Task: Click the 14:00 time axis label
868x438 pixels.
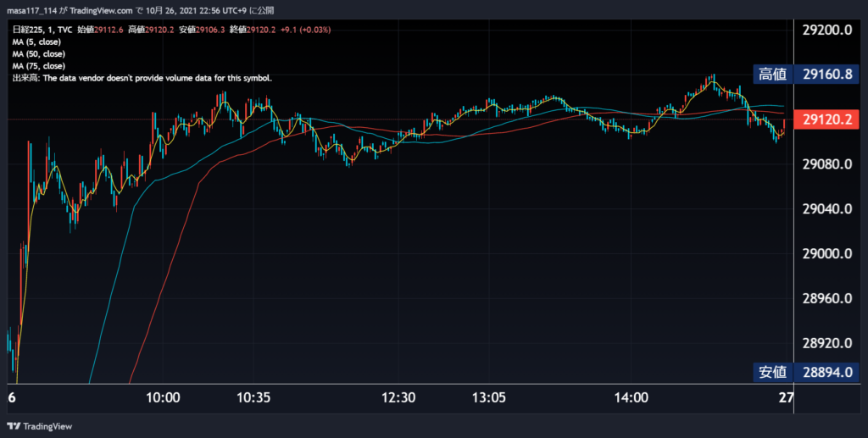Action: point(631,397)
